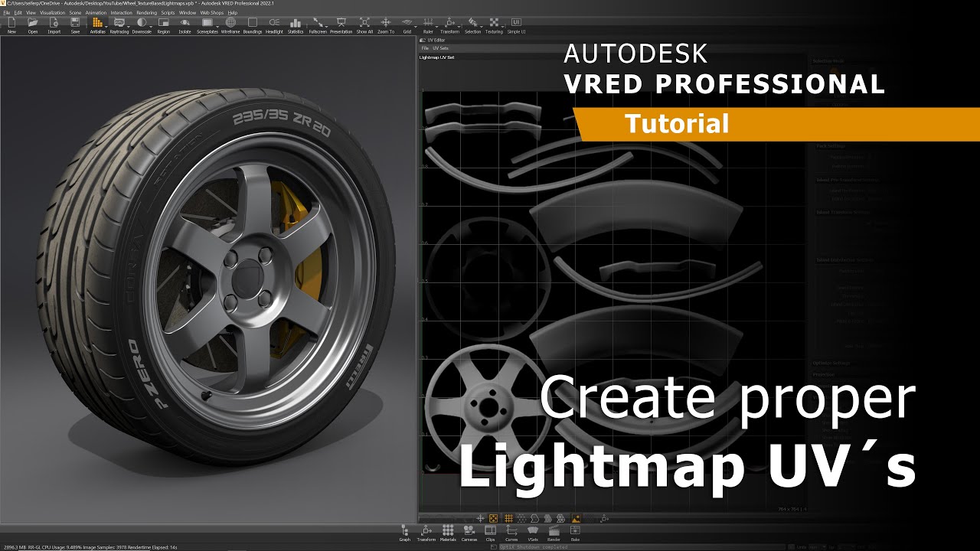
Task: Create a new scene with New icon
Action: [11, 26]
